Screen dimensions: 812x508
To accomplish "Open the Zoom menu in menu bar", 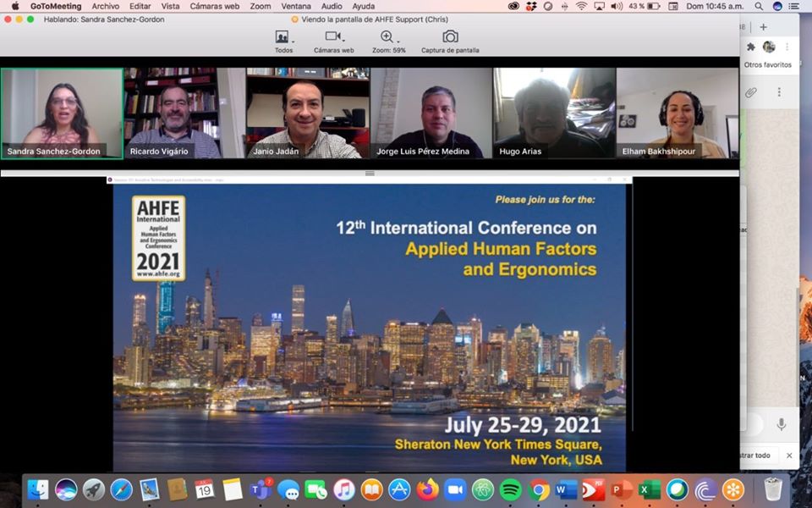I will coord(260,6).
